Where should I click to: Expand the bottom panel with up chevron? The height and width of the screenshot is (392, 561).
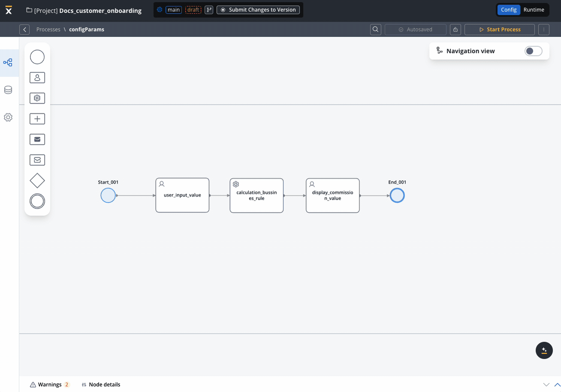coord(557,385)
